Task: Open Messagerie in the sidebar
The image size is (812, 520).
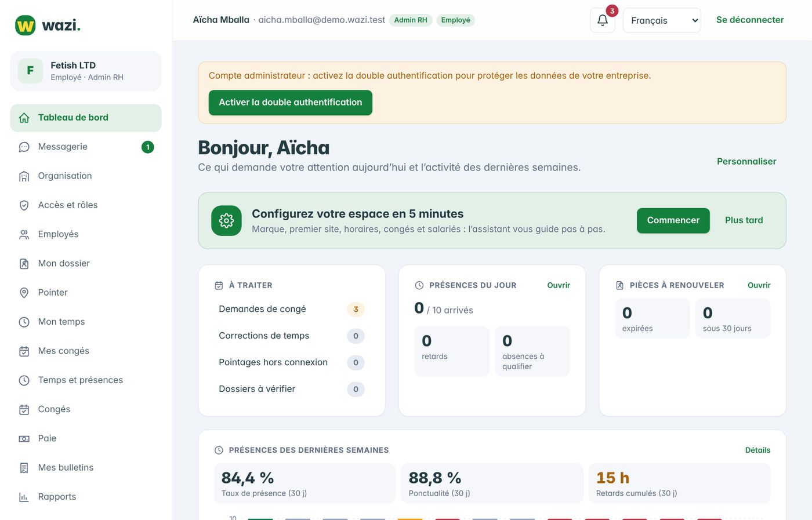Action: 86,147
